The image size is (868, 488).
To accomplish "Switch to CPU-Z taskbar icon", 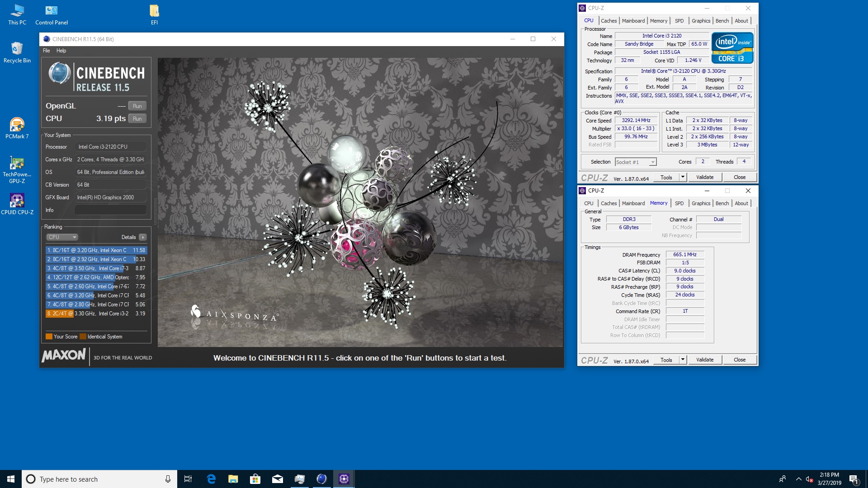I will (344, 479).
